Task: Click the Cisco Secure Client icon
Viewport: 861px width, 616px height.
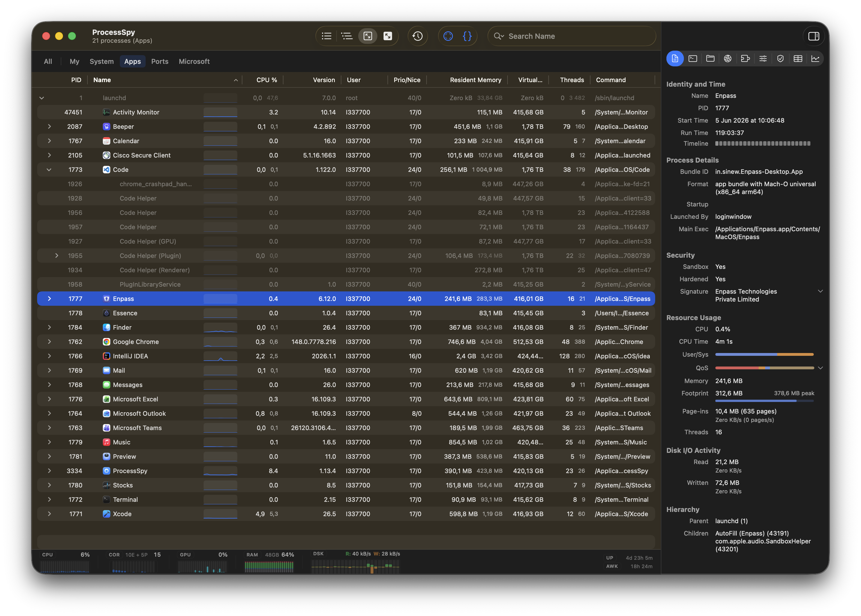Action: point(107,156)
